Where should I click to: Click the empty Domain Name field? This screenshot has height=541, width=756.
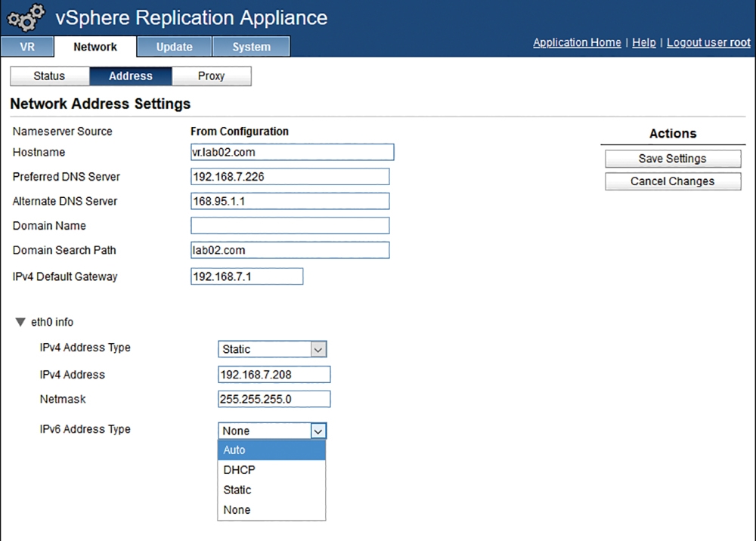coord(290,225)
